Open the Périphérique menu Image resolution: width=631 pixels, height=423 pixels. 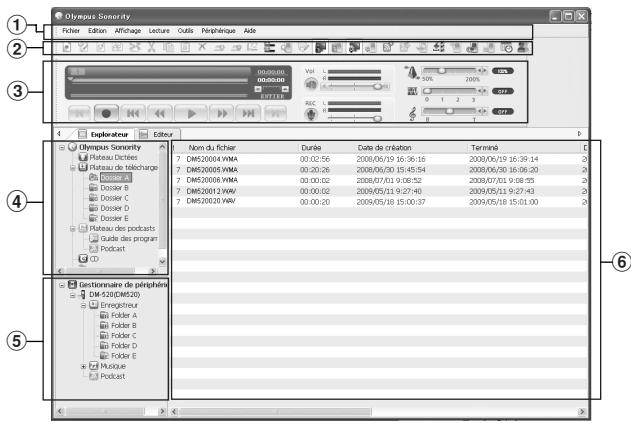click(219, 31)
